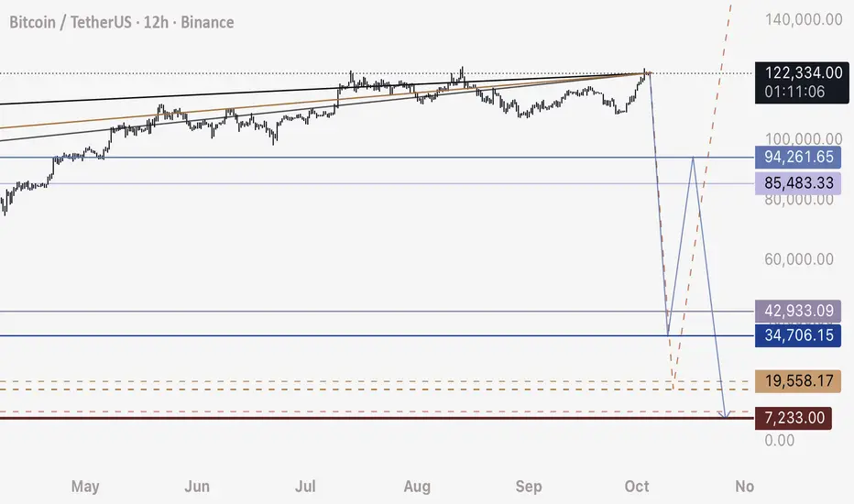Select the 7,233.00 dark red price label
The image size is (854, 504).
(794, 418)
